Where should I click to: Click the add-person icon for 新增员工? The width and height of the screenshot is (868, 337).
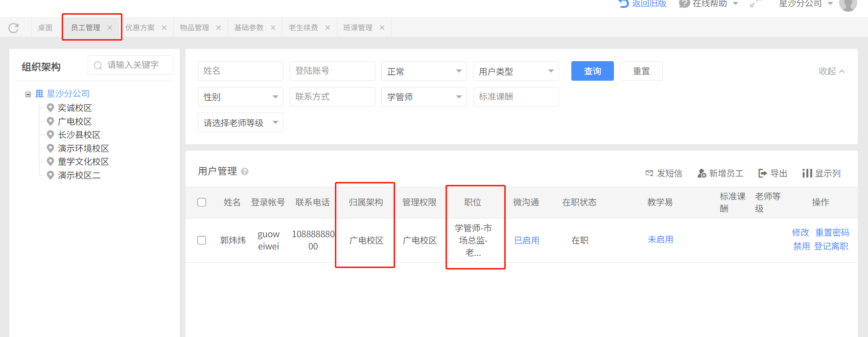(x=702, y=173)
